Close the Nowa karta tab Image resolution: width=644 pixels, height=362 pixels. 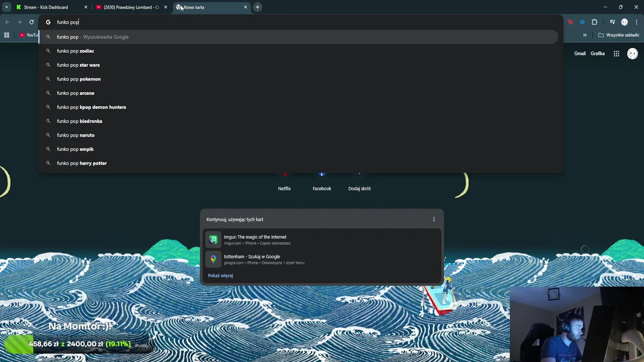[246, 7]
